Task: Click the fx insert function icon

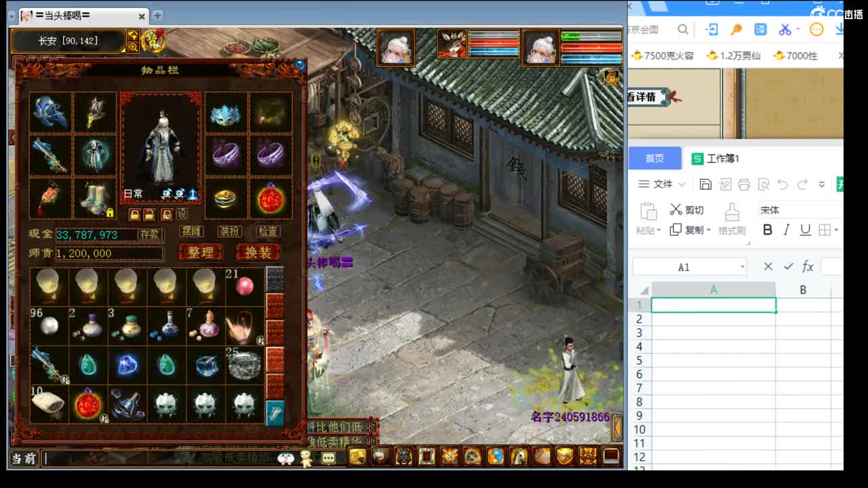Action: tap(808, 267)
